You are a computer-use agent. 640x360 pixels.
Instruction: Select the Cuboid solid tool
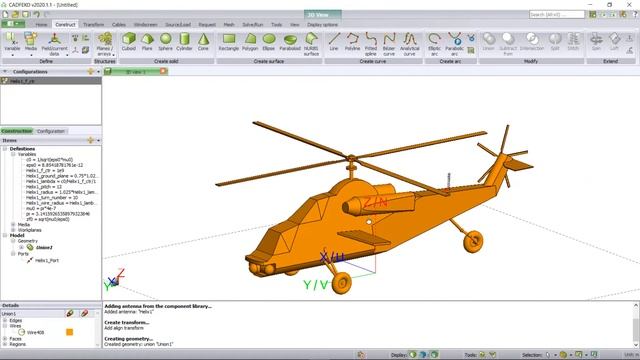[x=129, y=42]
